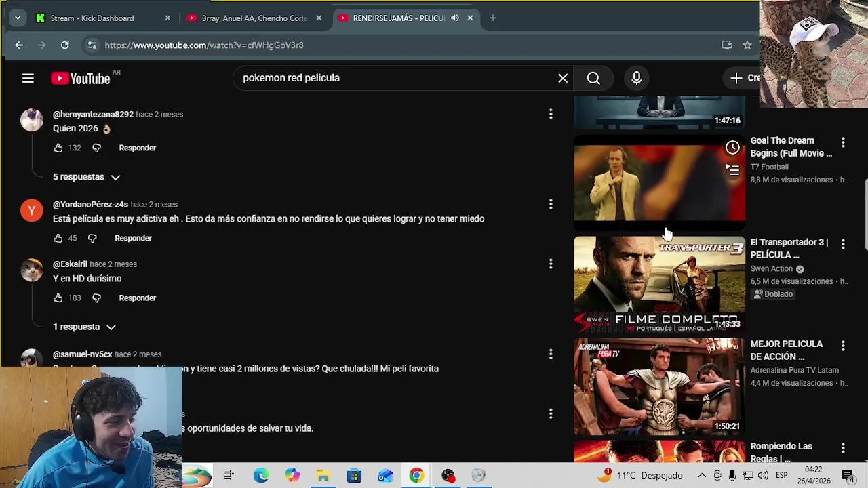This screenshot has height=488, width=868.
Task: Add Goal The Dream Begins to queue
Action: pos(732,169)
